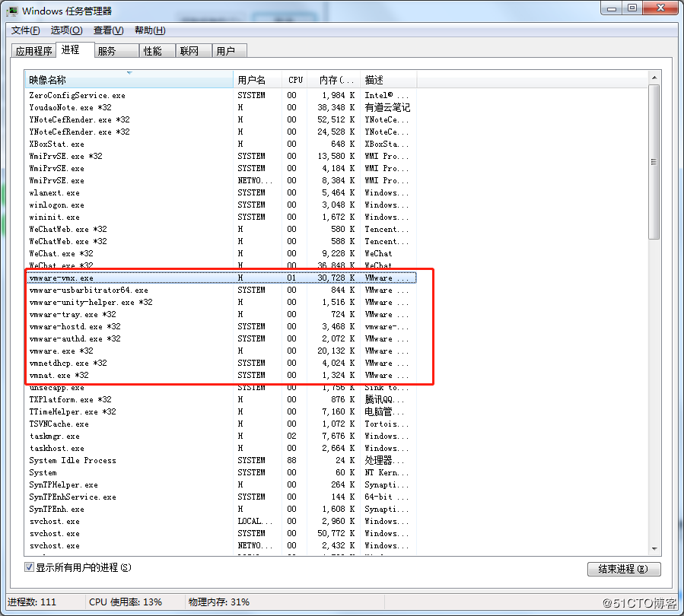684x616 pixels.
Task: Open the 选项(O) menu
Action: pos(66,30)
